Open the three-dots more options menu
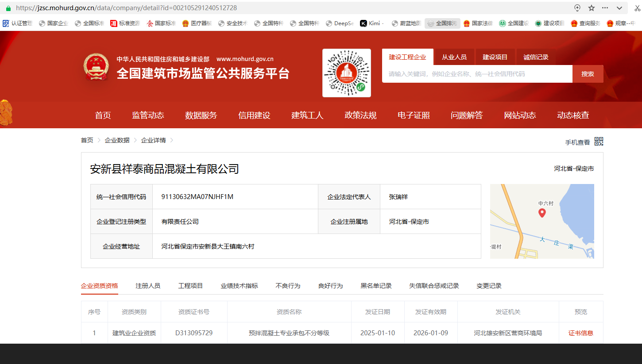Screen dimensions: 642x364 click(x=605, y=8)
